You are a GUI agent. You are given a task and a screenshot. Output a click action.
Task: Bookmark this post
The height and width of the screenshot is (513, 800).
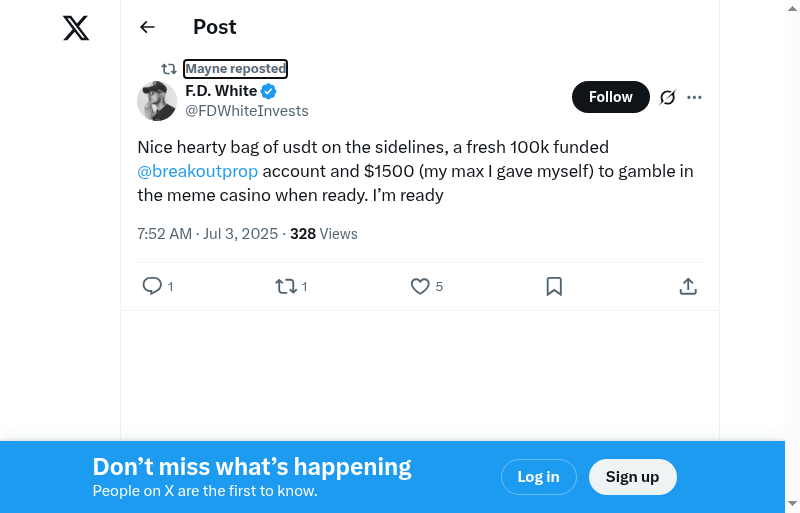click(554, 286)
